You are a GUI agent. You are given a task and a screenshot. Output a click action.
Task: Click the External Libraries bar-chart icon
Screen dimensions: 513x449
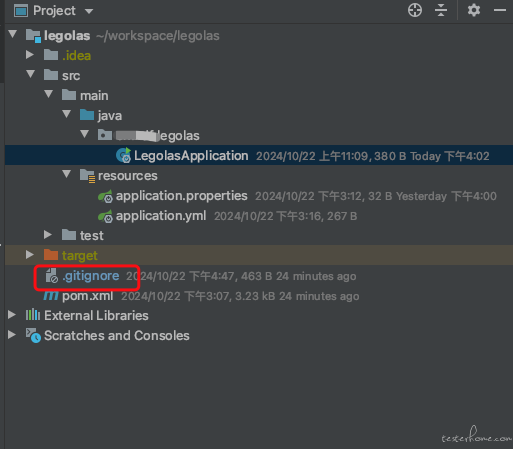33,315
